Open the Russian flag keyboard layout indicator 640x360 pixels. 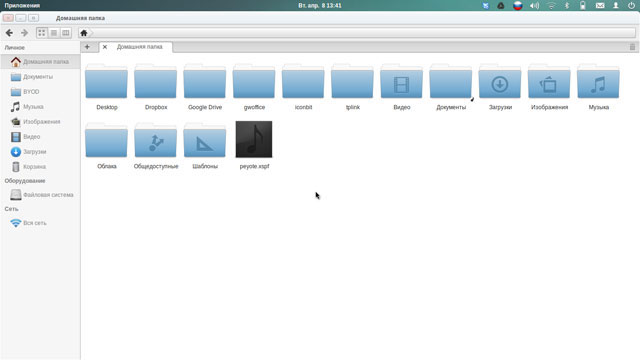click(x=518, y=5)
